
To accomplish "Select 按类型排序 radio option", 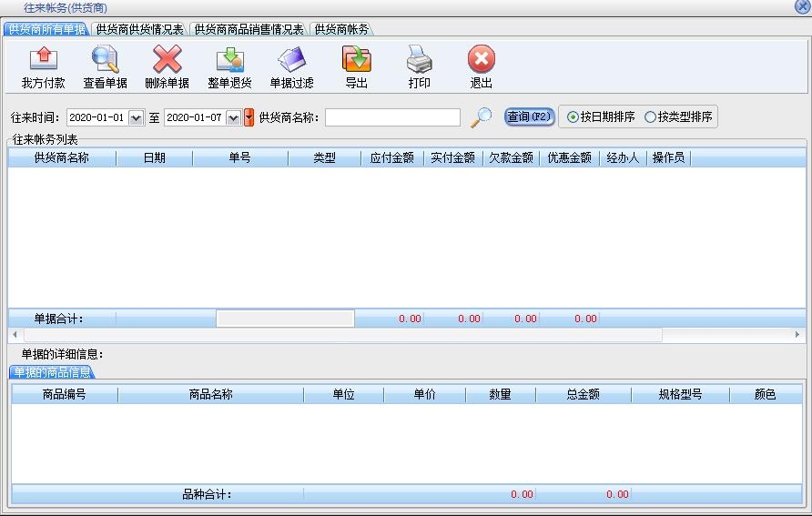I will [x=679, y=117].
